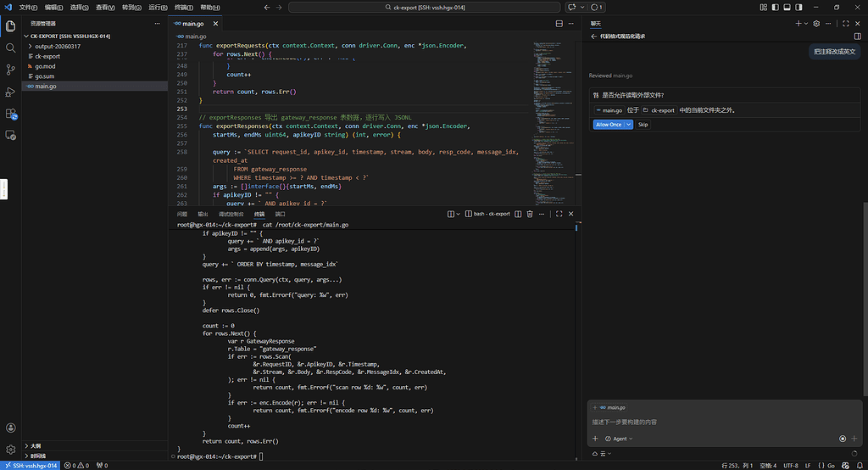
Task: Open the Extensions view
Action: [x=10, y=114]
